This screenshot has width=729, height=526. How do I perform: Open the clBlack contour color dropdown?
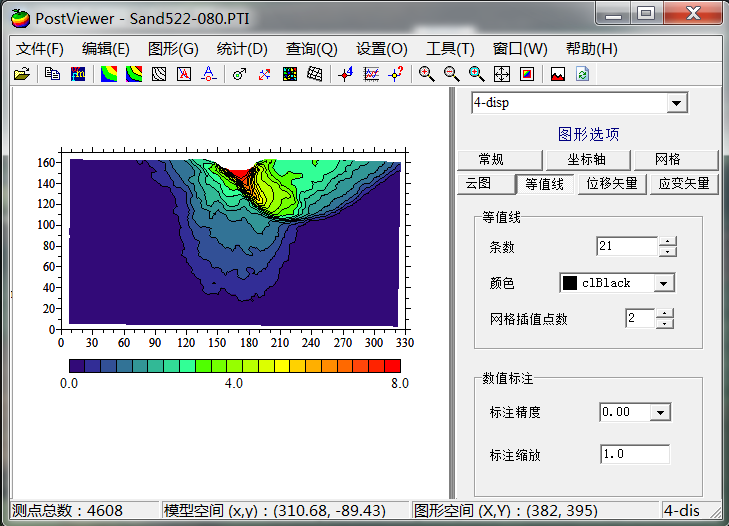(663, 283)
